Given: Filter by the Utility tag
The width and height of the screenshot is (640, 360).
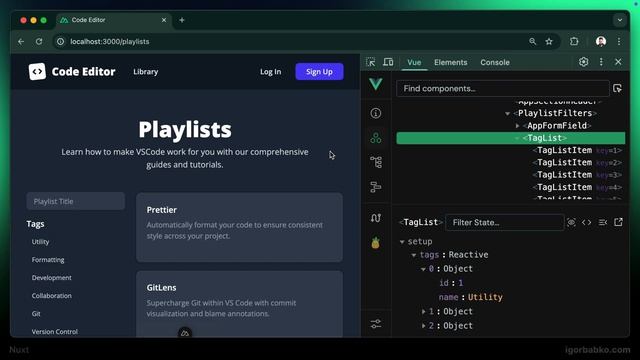Looking at the screenshot, I should (40, 242).
